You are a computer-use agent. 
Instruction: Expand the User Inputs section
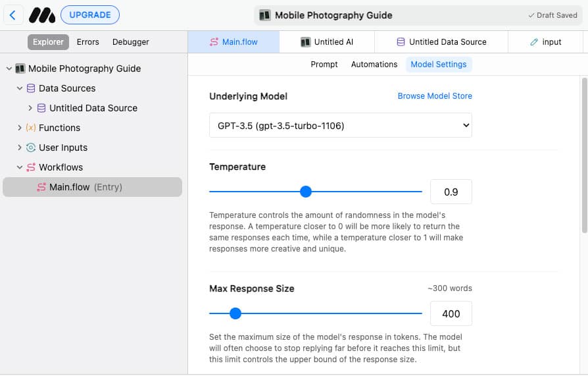tap(20, 148)
